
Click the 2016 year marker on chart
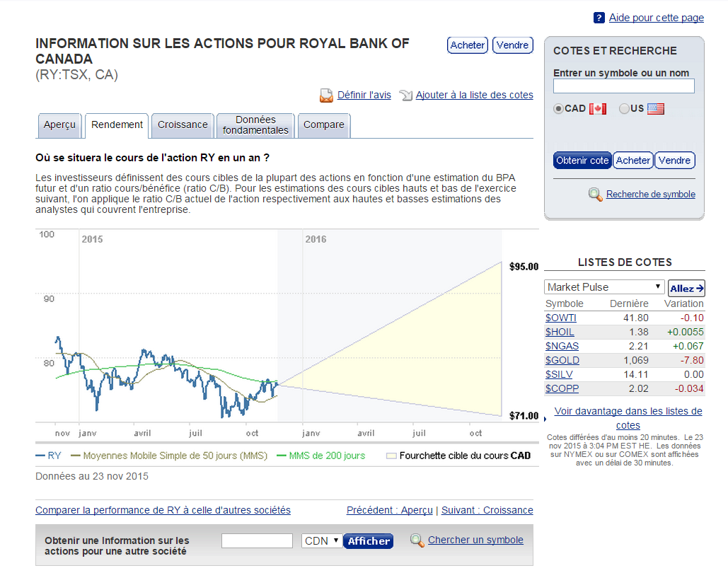point(316,239)
